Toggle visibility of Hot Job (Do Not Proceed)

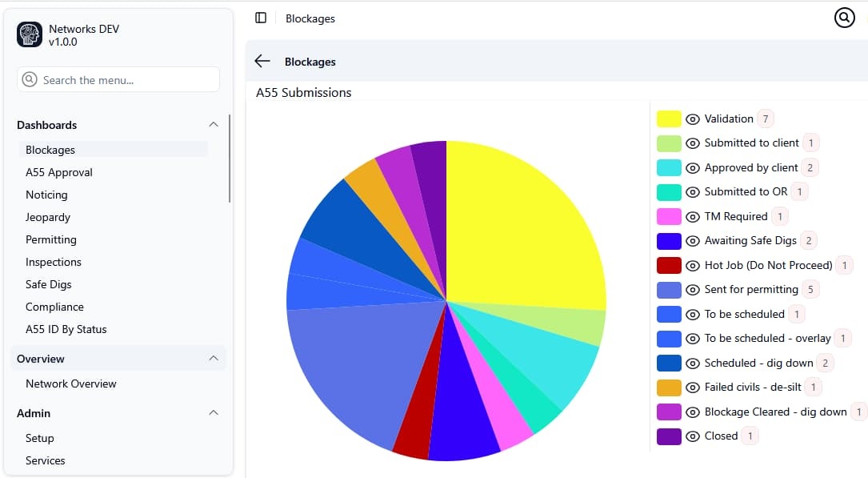click(693, 265)
